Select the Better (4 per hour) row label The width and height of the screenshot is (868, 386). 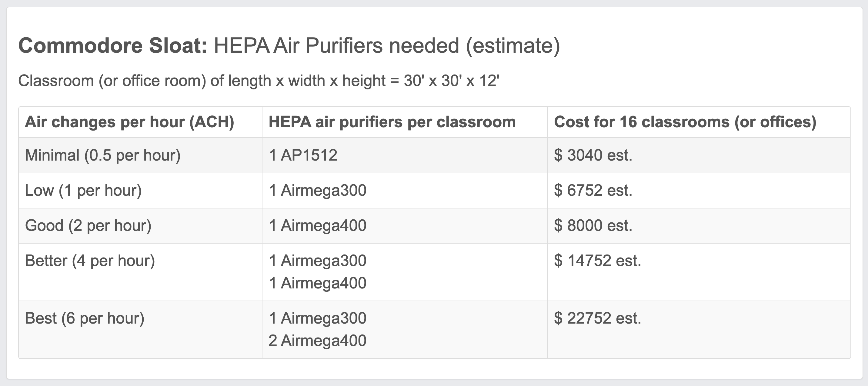[x=90, y=261]
